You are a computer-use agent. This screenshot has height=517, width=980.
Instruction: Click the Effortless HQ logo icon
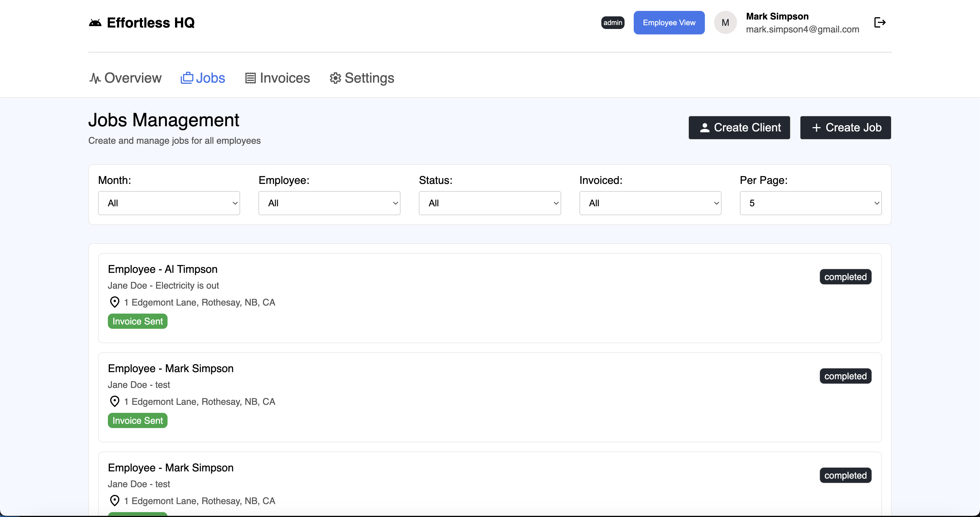click(x=95, y=23)
